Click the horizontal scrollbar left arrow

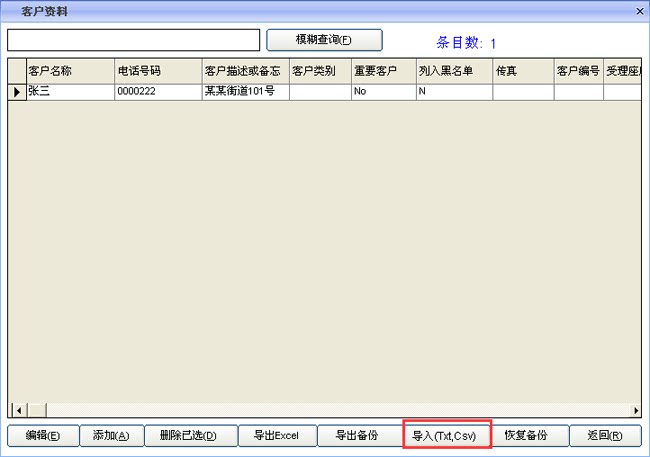[18, 410]
